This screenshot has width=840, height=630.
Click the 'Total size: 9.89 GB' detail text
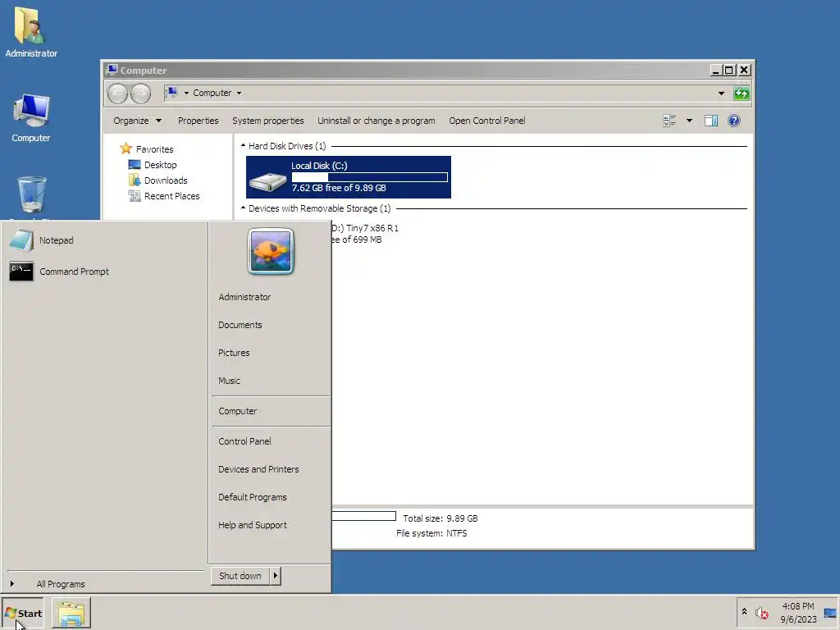[441, 518]
